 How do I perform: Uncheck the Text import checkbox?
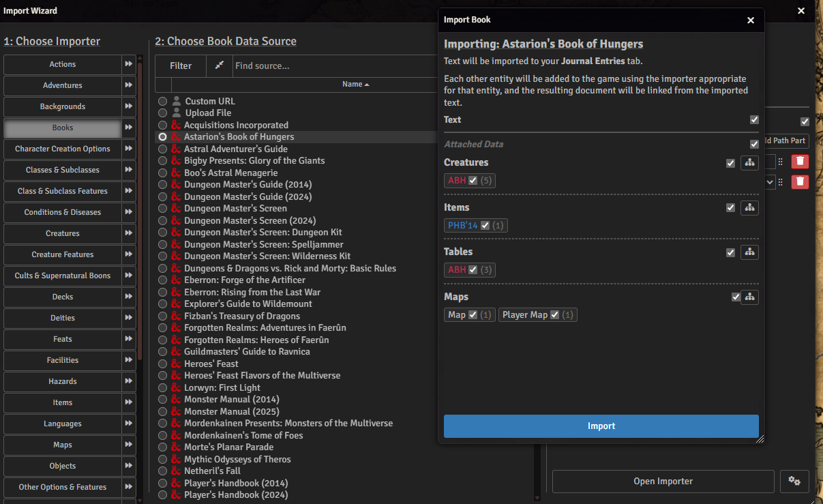[754, 120]
